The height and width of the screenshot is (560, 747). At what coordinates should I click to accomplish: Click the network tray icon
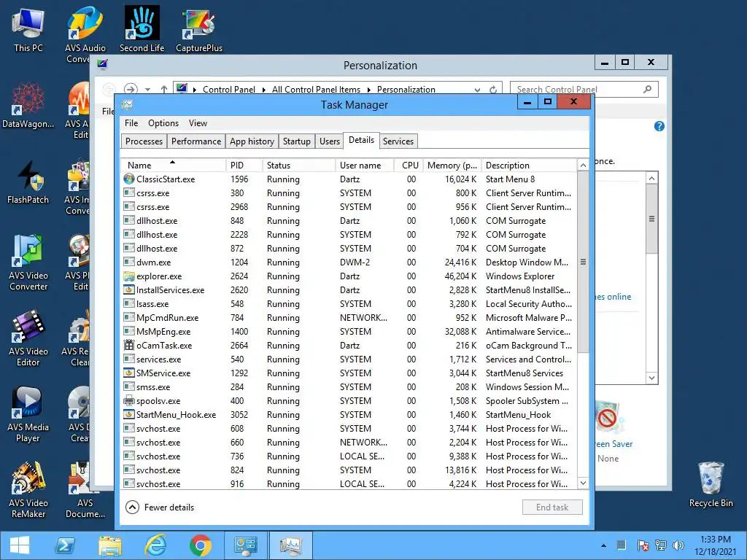point(661,545)
